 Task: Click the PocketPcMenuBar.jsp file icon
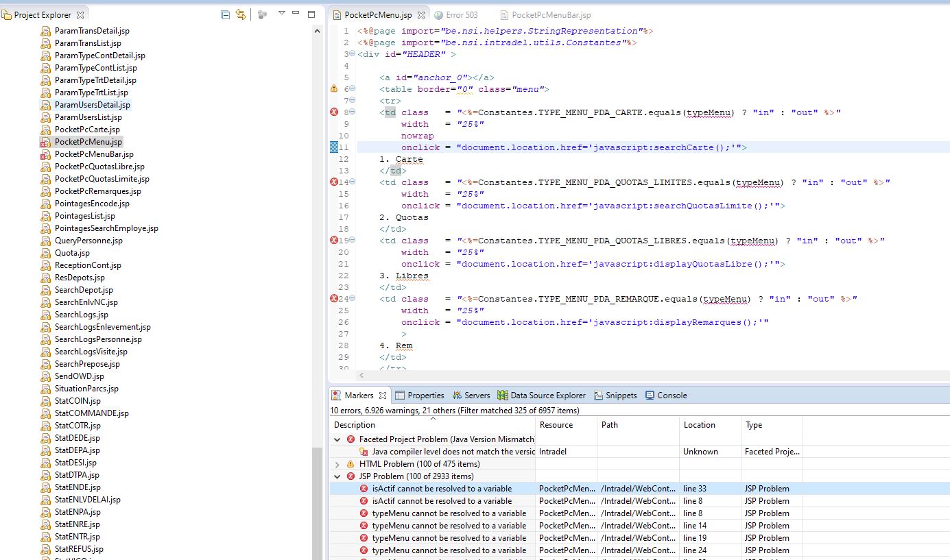tap(45, 154)
